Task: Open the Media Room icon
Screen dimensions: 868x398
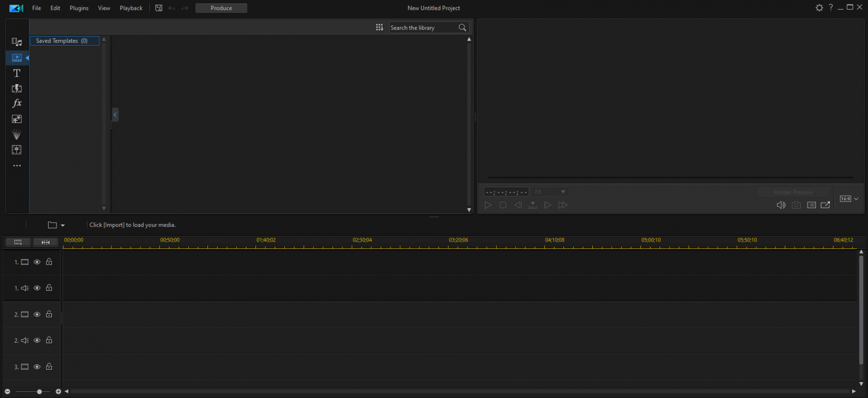Action: coord(17,42)
